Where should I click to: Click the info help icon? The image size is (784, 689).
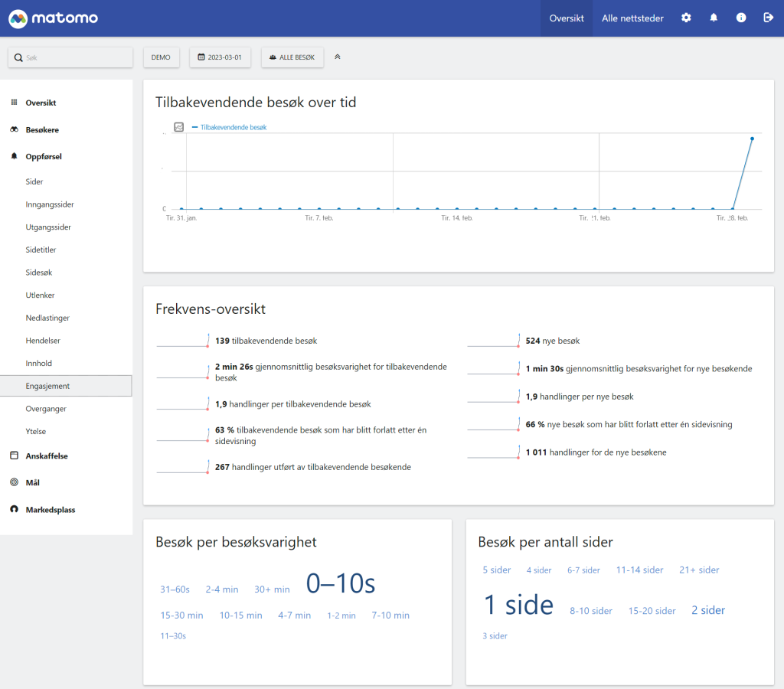point(741,18)
